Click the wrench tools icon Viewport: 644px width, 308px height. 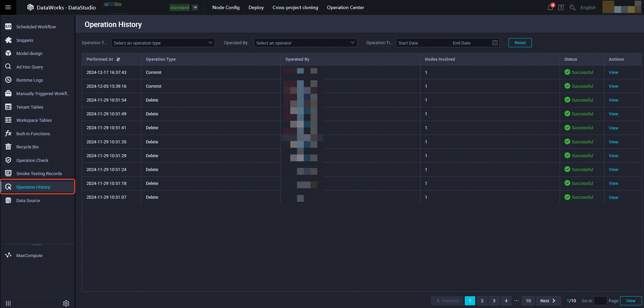click(572, 7)
